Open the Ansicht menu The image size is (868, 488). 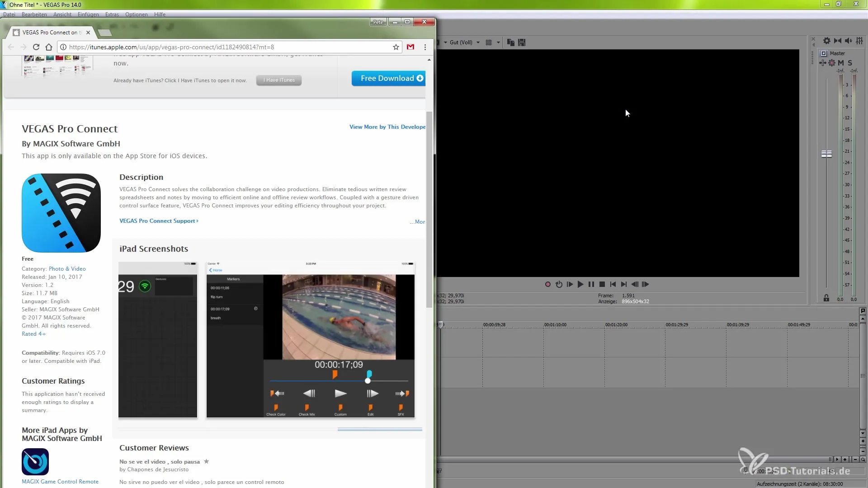pos(62,14)
